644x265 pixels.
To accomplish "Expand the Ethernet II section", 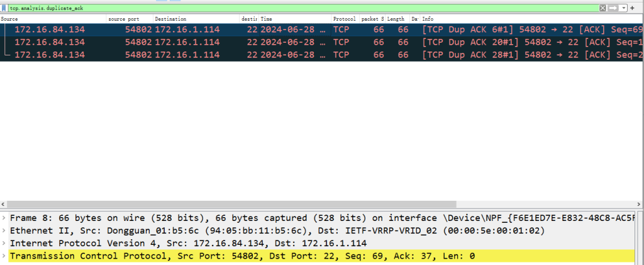I will [x=4, y=230].
